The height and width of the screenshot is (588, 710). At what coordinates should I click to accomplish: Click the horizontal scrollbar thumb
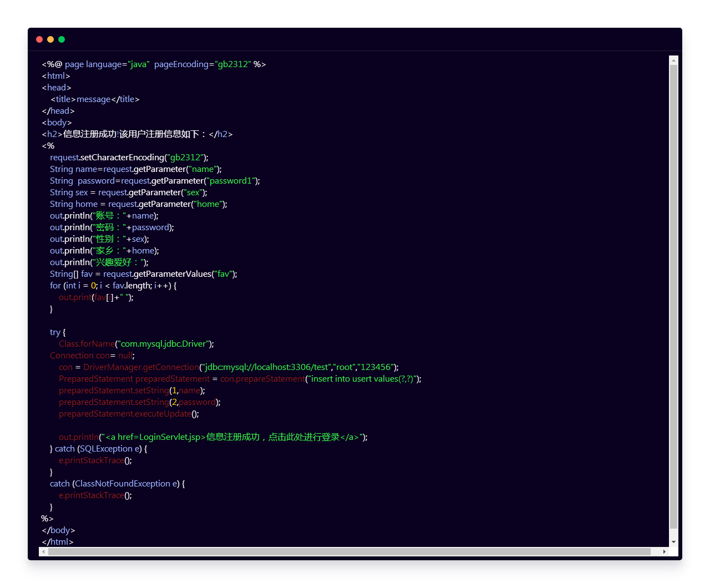349,551
